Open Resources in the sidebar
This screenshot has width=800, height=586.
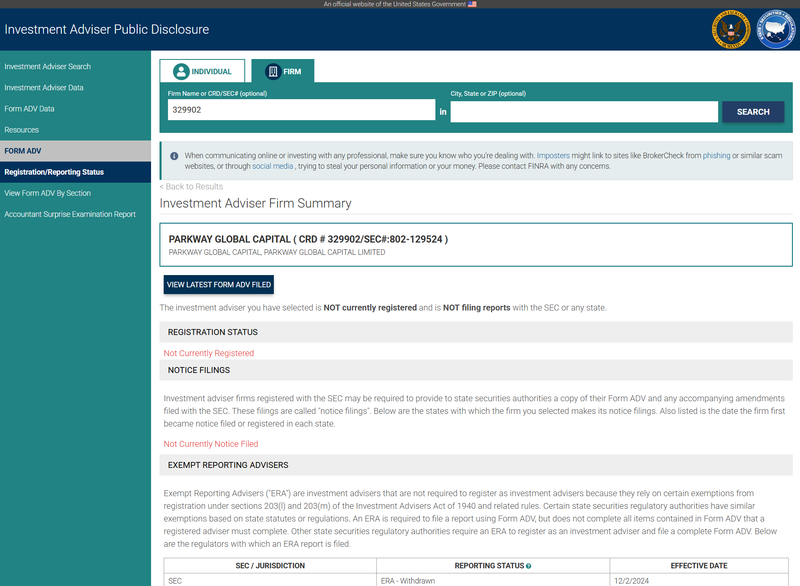[21, 130]
